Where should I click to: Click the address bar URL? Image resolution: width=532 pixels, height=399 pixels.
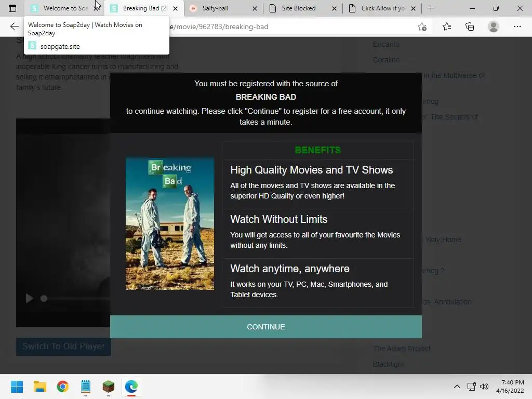click(219, 26)
